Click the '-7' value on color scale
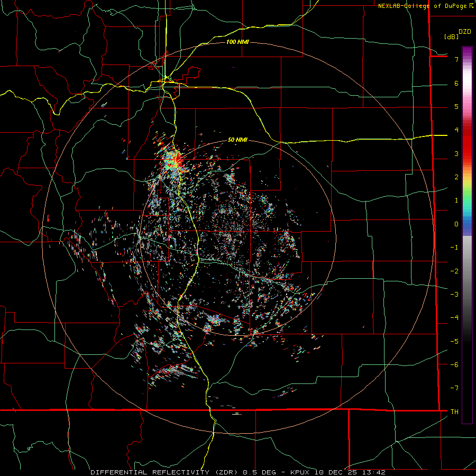This screenshot has width=476, height=476. 454,388
